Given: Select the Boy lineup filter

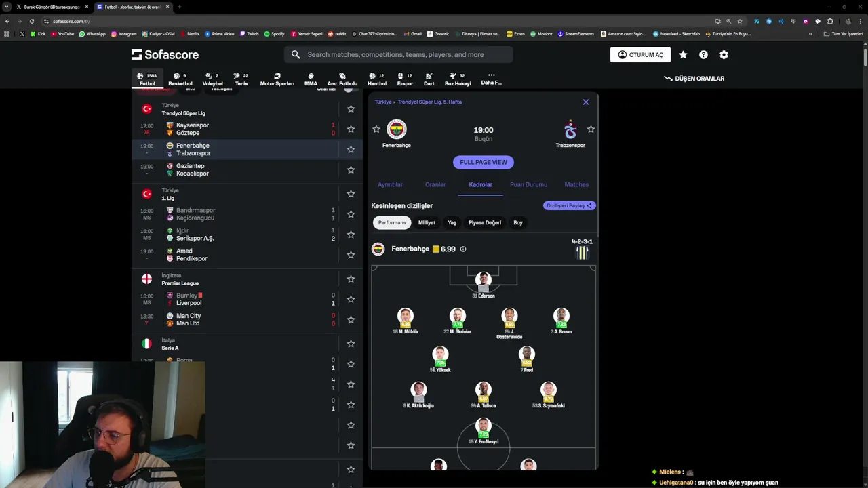Looking at the screenshot, I should coord(518,222).
